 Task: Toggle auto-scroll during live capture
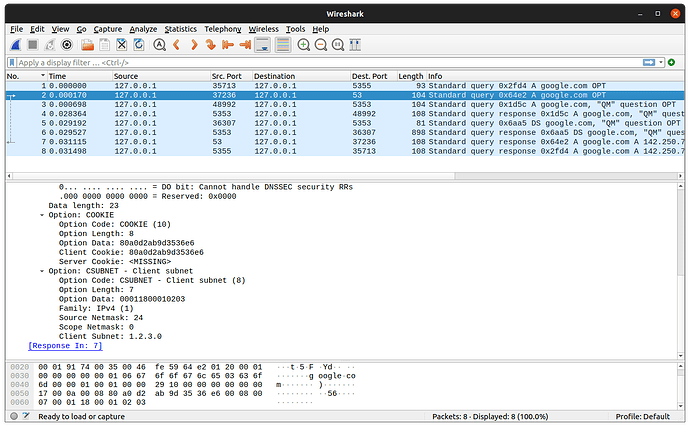click(263, 45)
